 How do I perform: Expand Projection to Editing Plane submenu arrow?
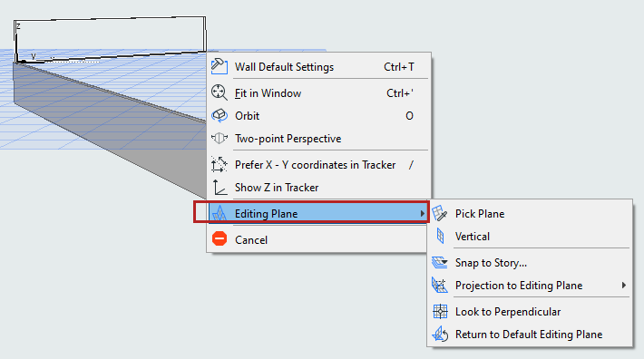tap(624, 286)
